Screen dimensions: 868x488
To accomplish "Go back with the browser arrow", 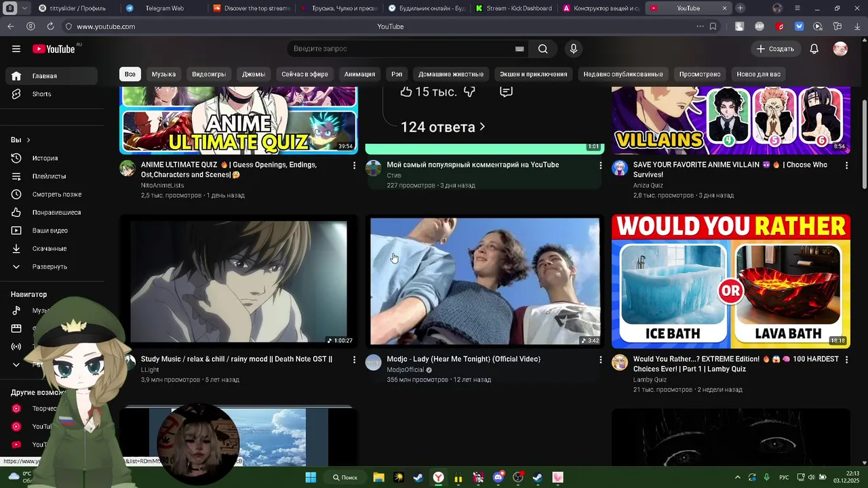I will click(11, 26).
